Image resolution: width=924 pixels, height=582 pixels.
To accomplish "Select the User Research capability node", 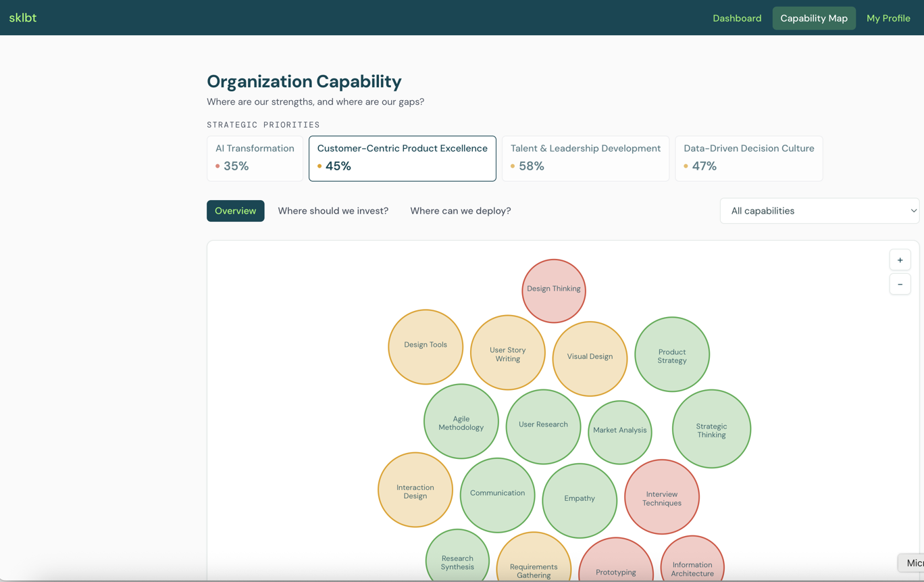I will coord(544,425).
